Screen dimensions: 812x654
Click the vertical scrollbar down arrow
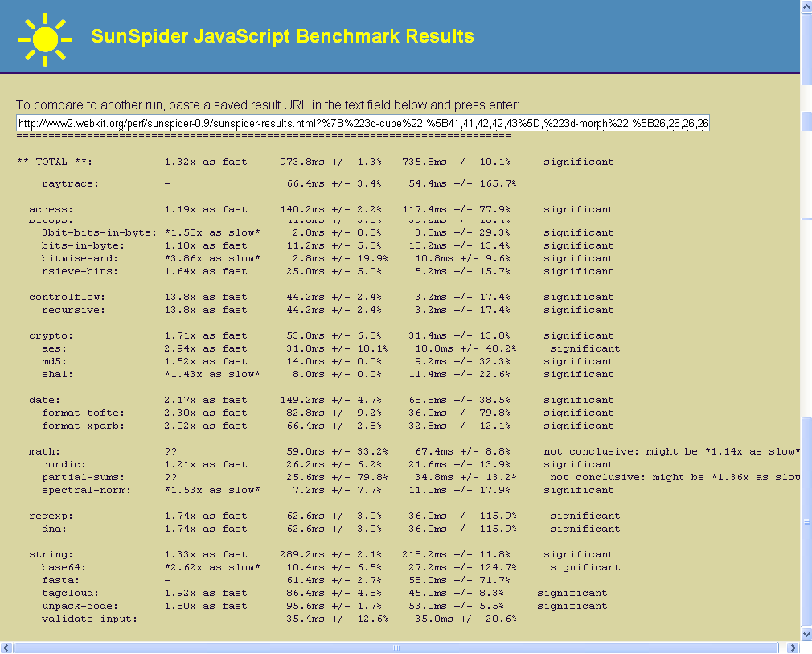(806, 635)
